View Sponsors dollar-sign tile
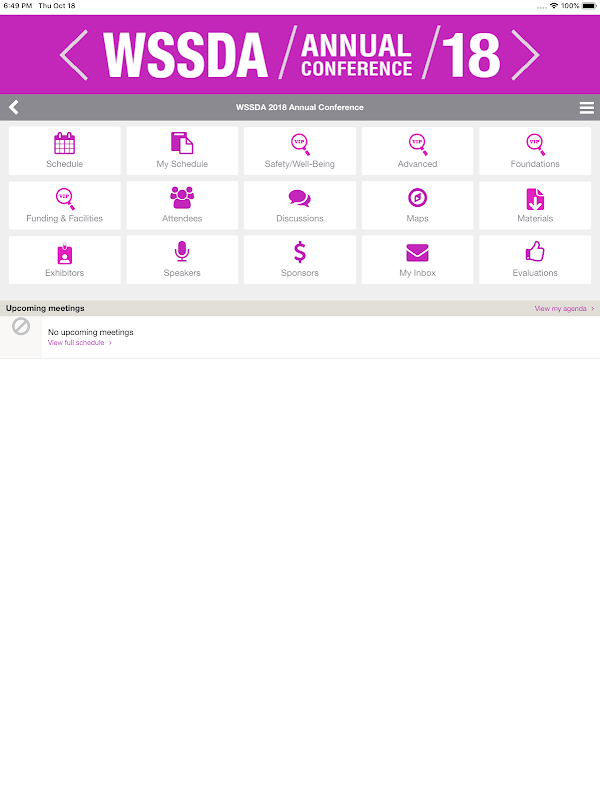600x800 pixels. [299, 260]
